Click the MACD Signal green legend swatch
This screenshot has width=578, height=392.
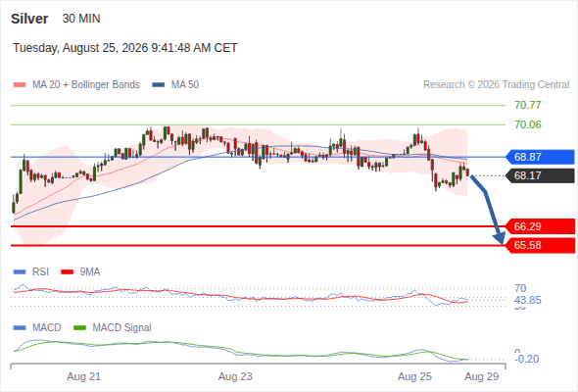(79, 327)
